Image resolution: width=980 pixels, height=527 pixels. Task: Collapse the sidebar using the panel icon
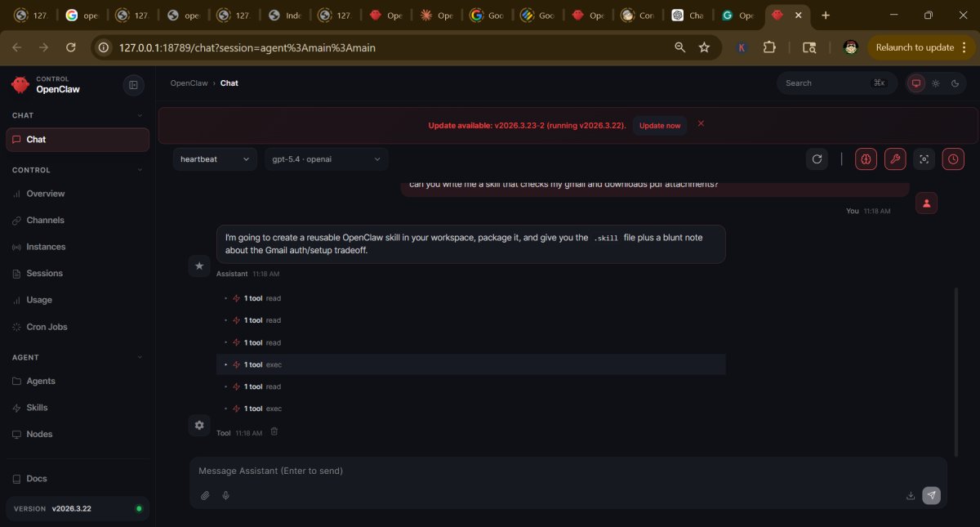[x=133, y=84]
